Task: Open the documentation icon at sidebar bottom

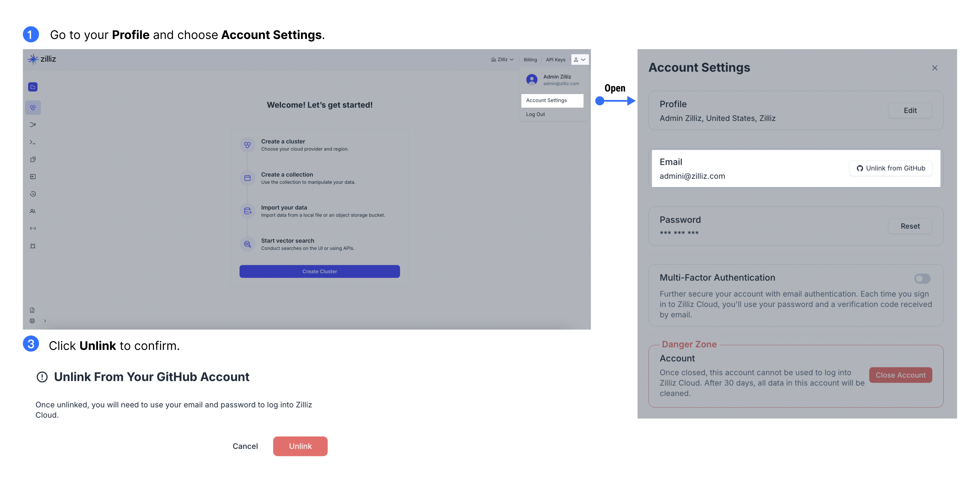Action: coord(33,310)
